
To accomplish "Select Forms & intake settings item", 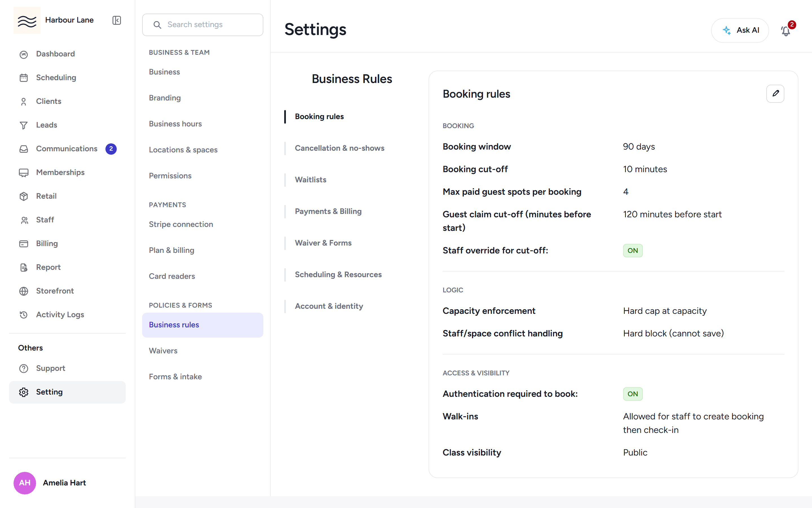I will (203, 377).
